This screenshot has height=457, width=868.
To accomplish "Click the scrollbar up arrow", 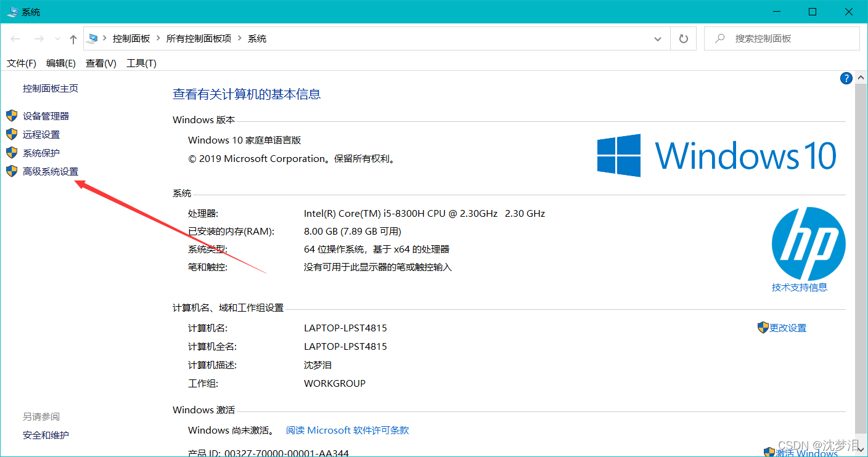I will pos(861,78).
